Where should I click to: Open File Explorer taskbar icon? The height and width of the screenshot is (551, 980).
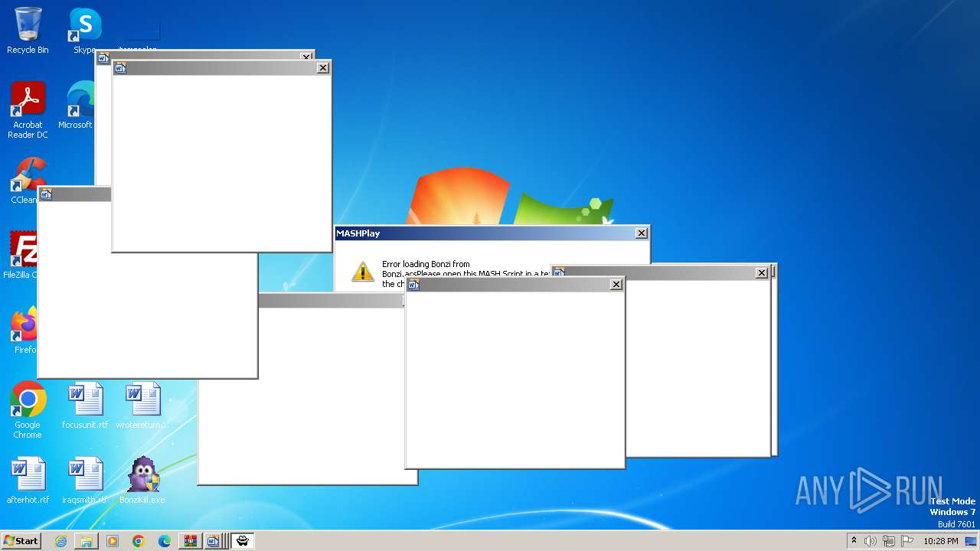87,541
